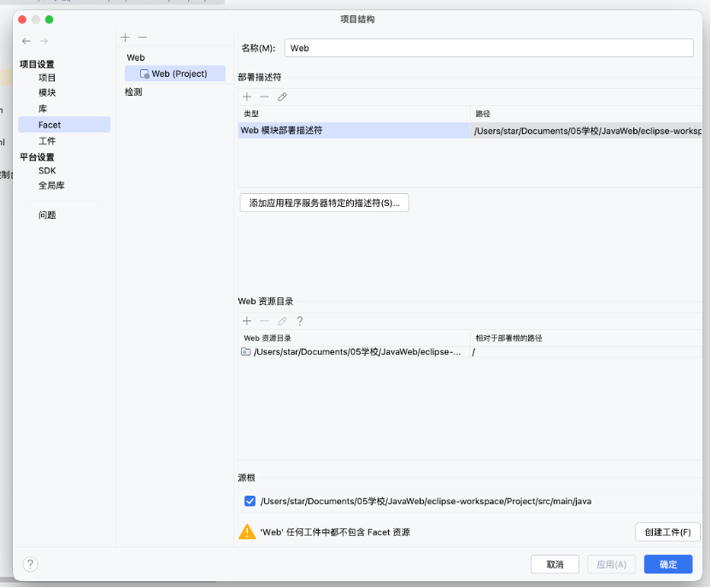The width and height of the screenshot is (711, 588).
Task: Add a deployment descriptor with plus icon
Action: (247, 97)
